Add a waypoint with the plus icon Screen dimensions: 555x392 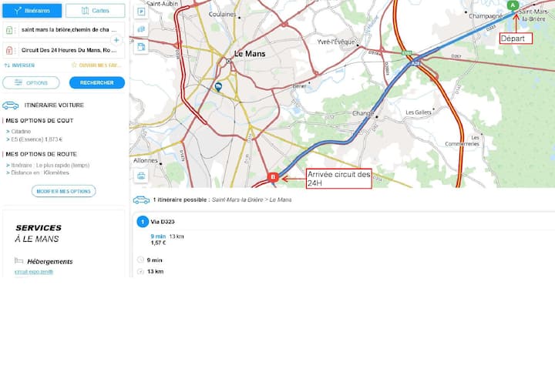[116, 39]
